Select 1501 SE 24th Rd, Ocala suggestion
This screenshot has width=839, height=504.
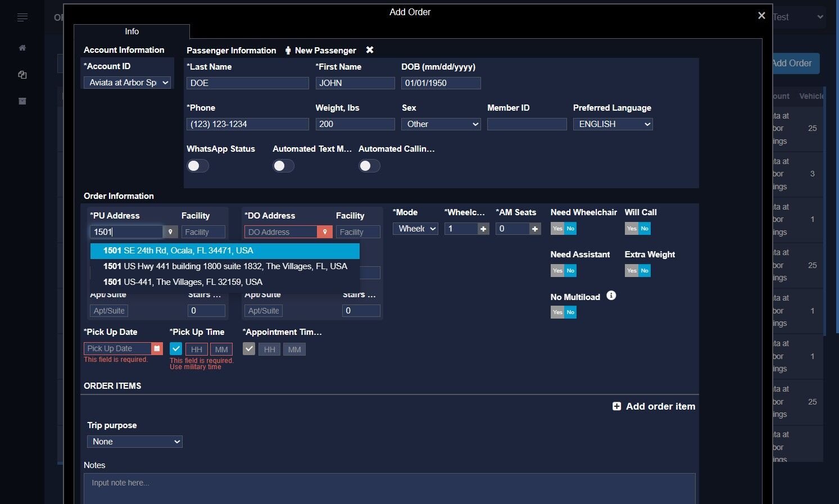pos(225,251)
